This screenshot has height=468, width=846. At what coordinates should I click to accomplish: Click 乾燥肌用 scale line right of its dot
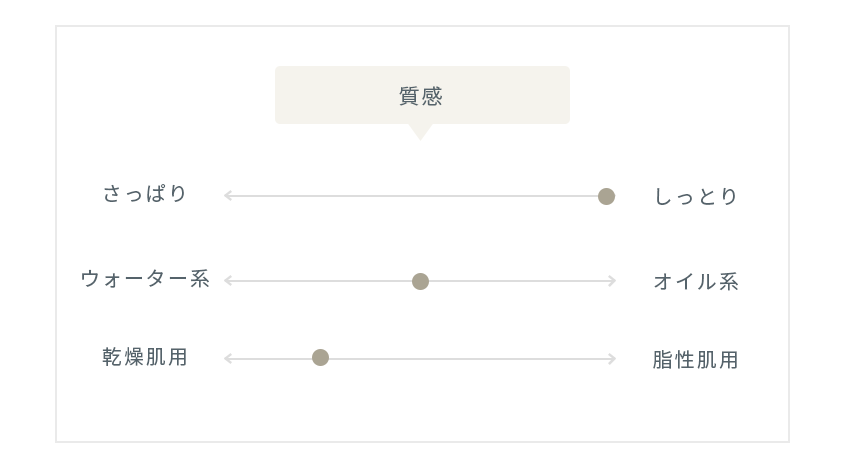(x=464, y=358)
